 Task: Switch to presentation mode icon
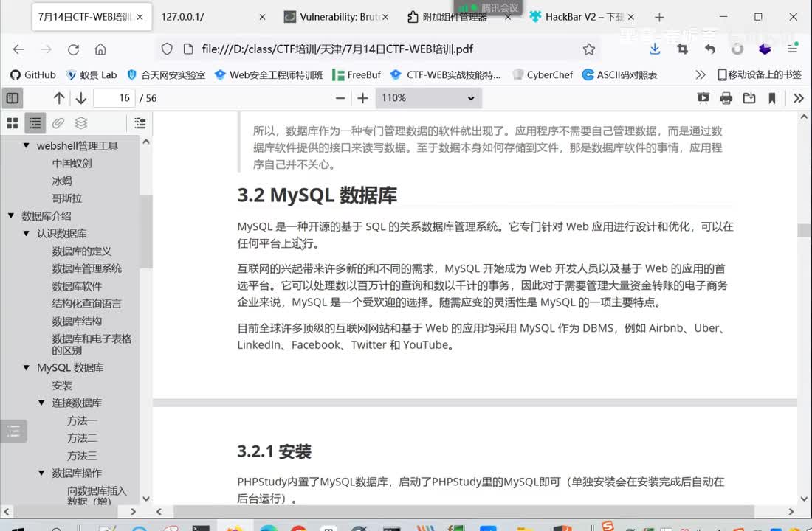[x=703, y=98]
